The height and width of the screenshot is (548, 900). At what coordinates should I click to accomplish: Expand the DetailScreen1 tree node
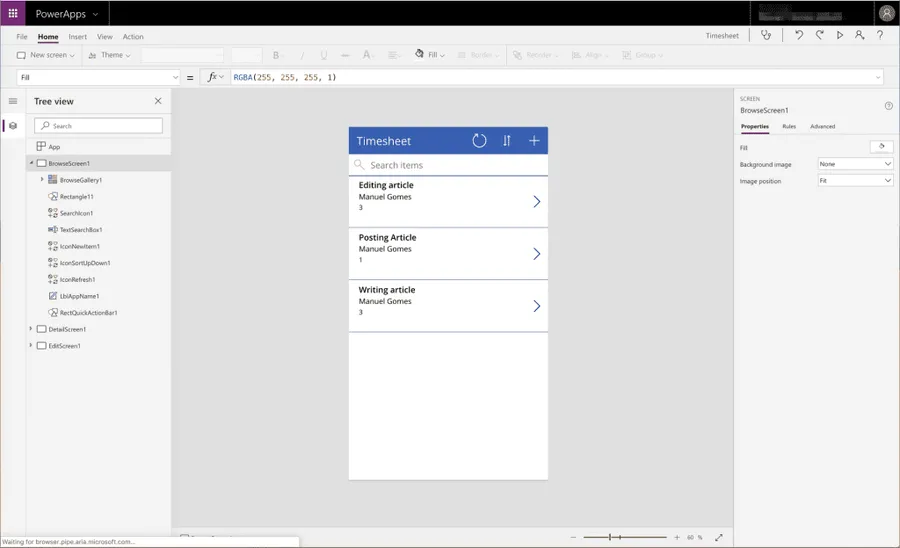pos(31,329)
